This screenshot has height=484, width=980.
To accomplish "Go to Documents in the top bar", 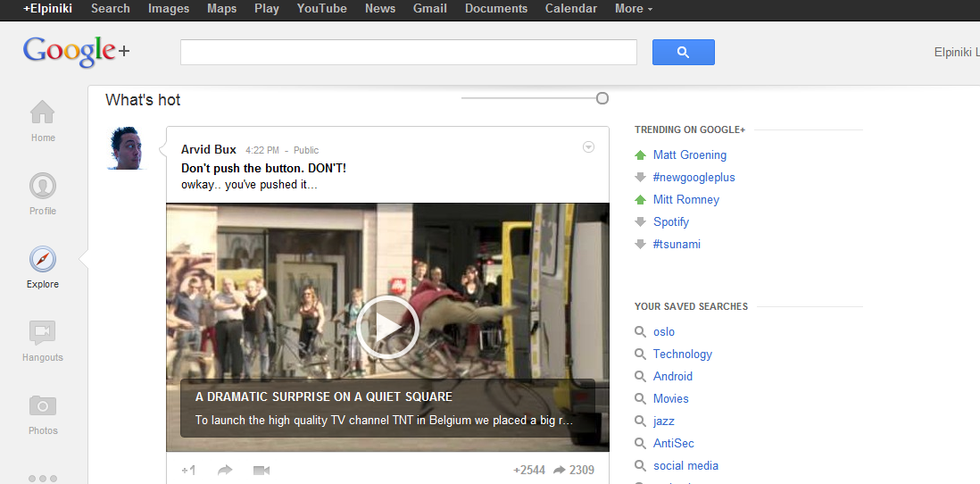I will coord(496,9).
